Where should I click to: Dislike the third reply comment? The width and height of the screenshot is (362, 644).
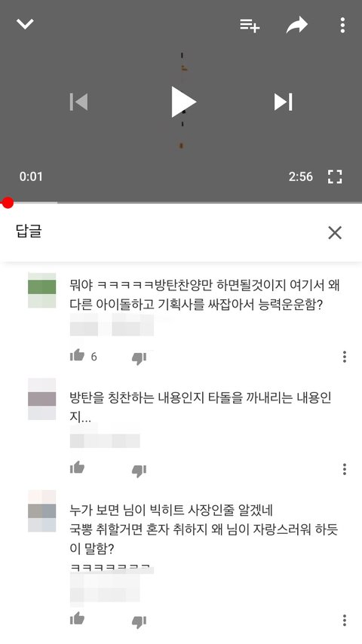coord(139,621)
